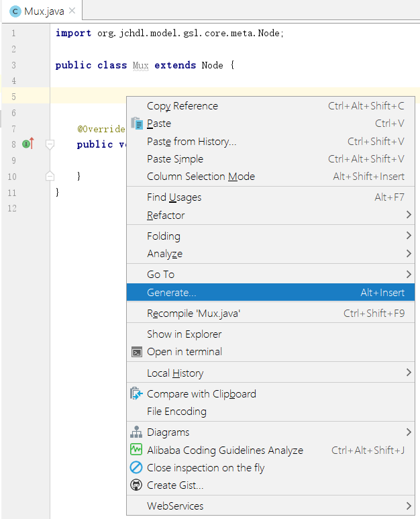Click the overriding method gutter icon on line 8

click(x=28, y=144)
